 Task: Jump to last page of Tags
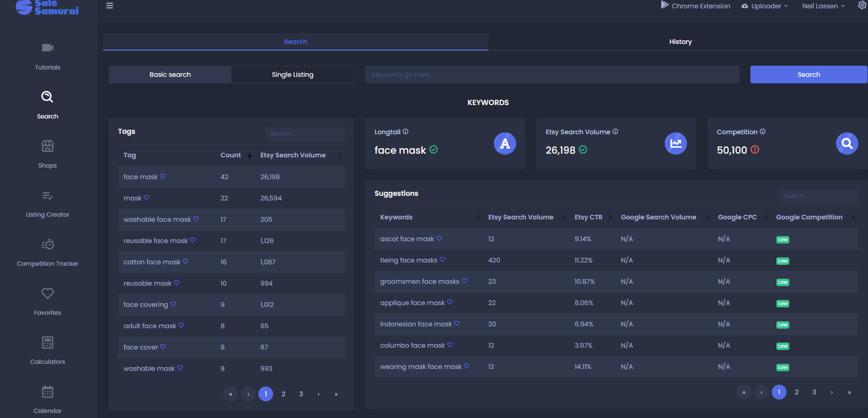coord(336,394)
